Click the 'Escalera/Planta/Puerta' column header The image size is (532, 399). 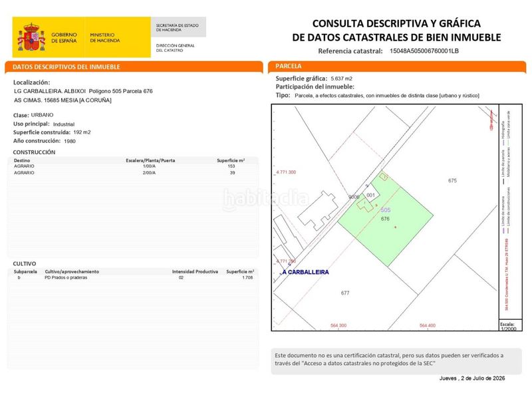pos(150,160)
